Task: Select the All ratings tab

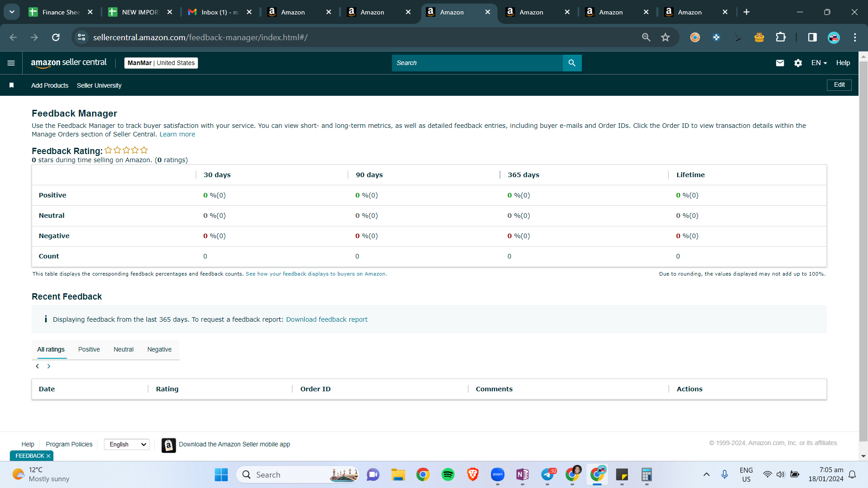Action: tap(51, 349)
